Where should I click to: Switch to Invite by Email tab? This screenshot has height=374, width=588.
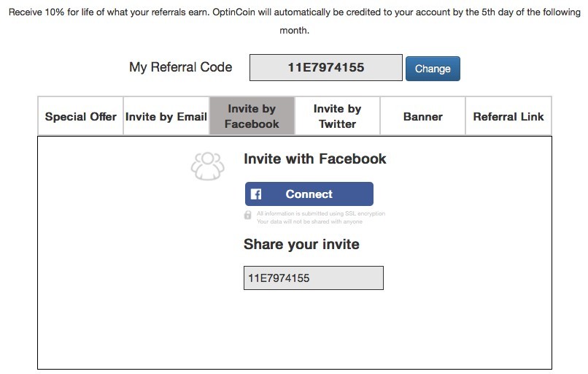[166, 116]
